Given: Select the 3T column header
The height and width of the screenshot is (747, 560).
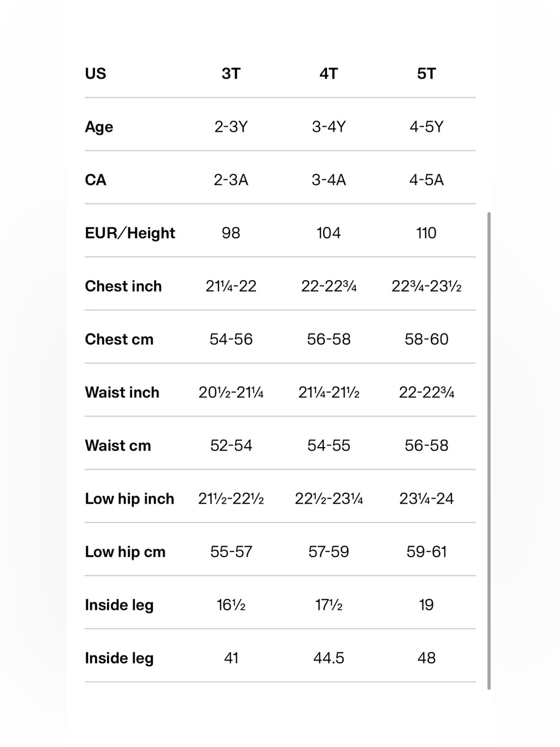Looking at the screenshot, I should (231, 74).
